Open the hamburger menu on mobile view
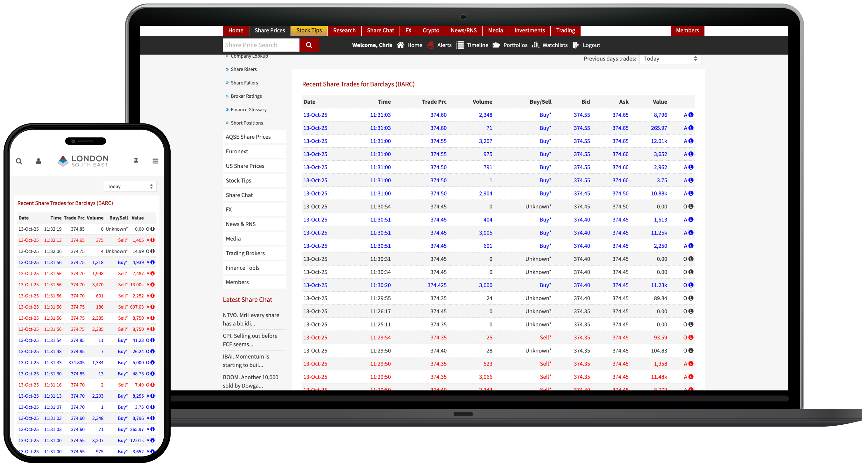Image resolution: width=868 pixels, height=467 pixels. point(155,161)
